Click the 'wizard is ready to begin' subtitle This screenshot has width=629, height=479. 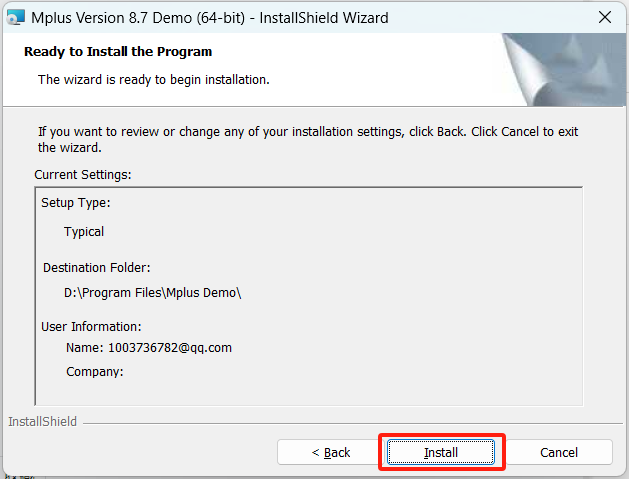coord(153,78)
